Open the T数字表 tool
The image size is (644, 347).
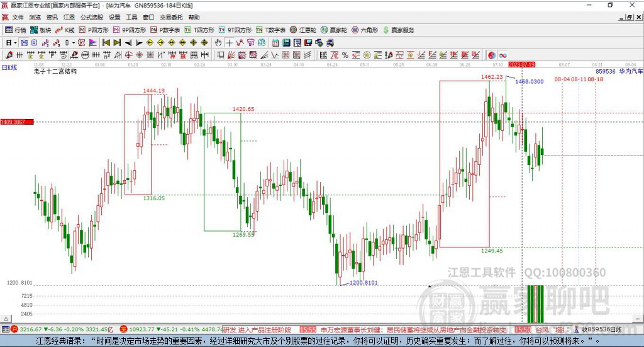click(x=270, y=30)
